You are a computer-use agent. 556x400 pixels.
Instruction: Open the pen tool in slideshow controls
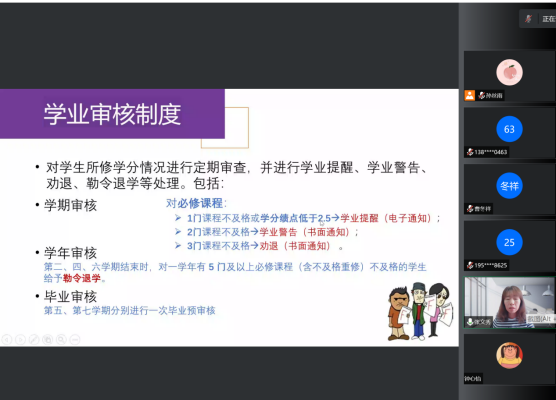pos(34,339)
